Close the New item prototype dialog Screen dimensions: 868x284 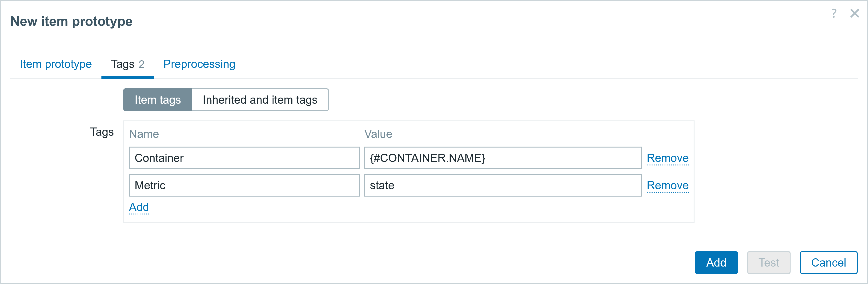(855, 13)
